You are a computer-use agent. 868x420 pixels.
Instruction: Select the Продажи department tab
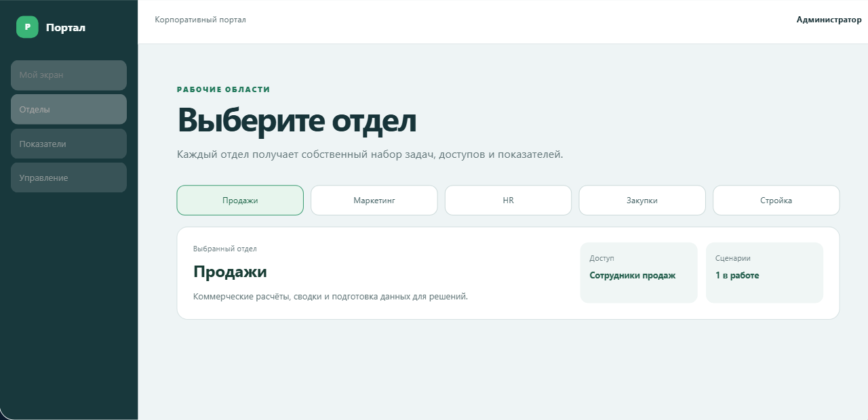click(240, 201)
